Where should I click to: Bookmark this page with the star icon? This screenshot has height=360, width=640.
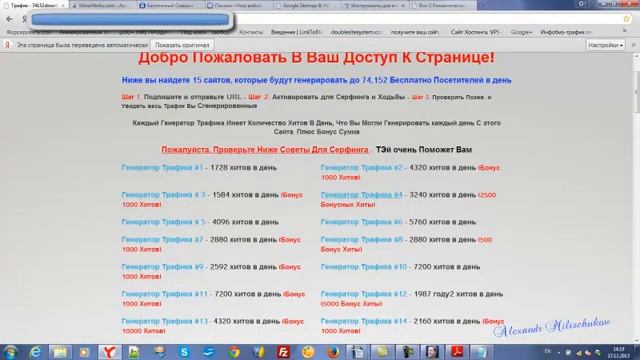pyautogui.click(x=627, y=19)
